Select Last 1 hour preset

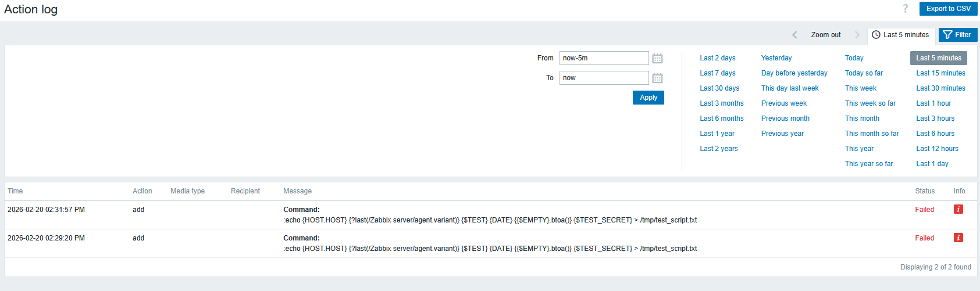[x=933, y=103]
